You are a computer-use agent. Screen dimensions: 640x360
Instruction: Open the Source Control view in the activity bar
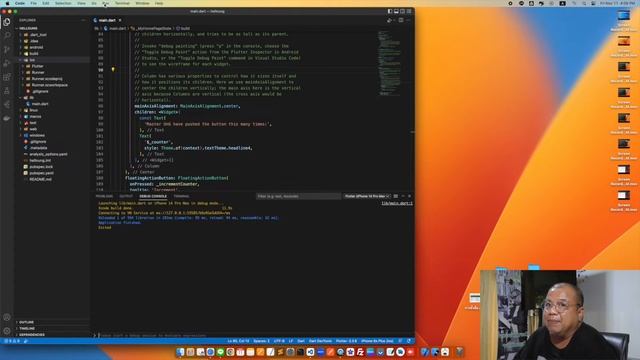(x=7, y=49)
